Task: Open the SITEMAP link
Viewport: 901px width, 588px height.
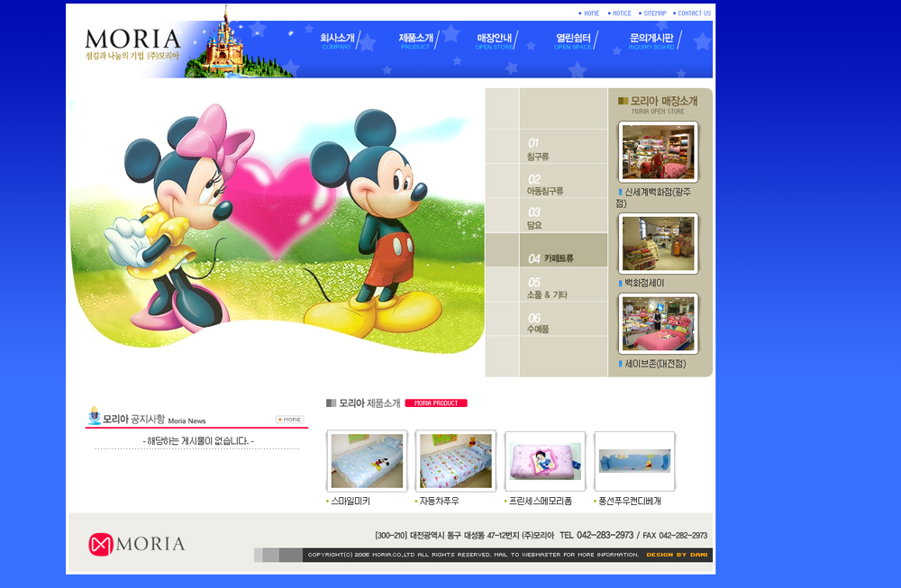Action: (x=654, y=14)
